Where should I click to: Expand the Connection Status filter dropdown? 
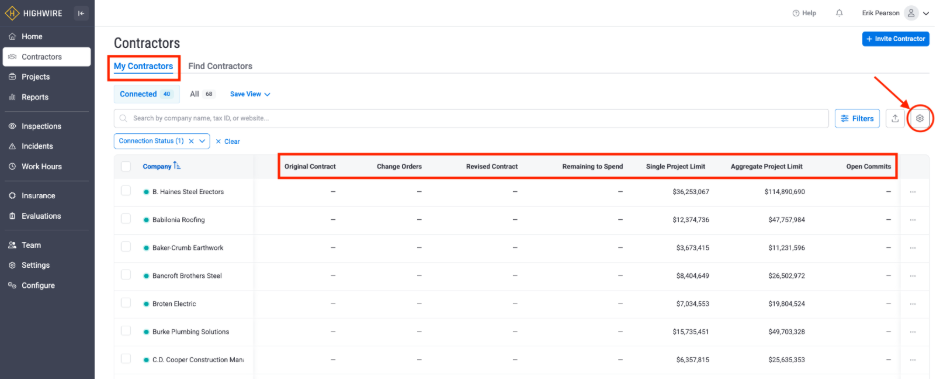tap(202, 141)
